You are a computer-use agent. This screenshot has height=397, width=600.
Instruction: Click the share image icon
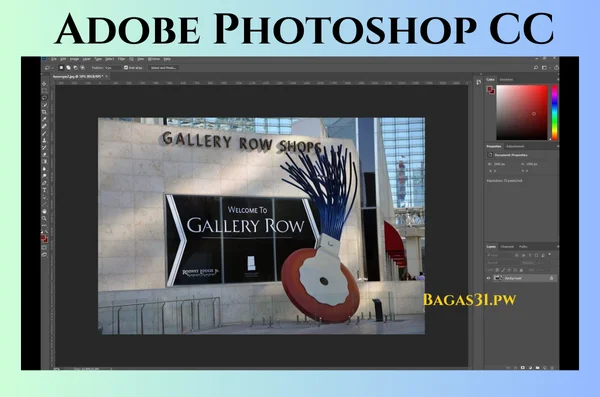click(556, 67)
